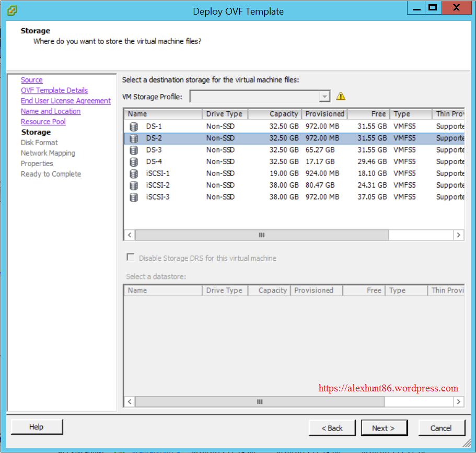Open the VM Storage Profile dropdown
This screenshot has width=476, height=453.
tap(324, 97)
